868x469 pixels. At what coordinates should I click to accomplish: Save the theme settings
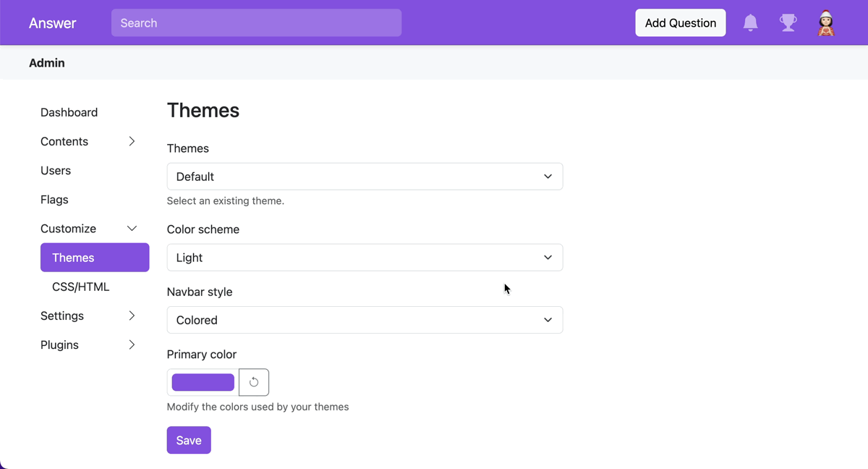pos(189,440)
